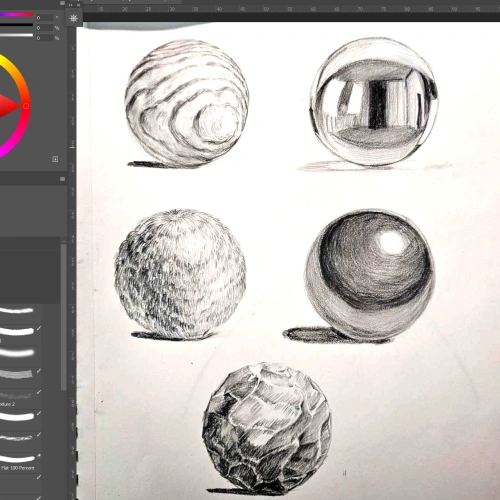Click the small plus-square icon below color wheel

tap(55, 159)
